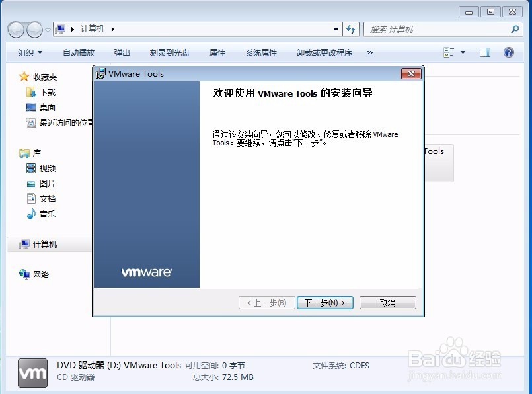
Task: Open the 组织 menu
Action: tap(30, 53)
